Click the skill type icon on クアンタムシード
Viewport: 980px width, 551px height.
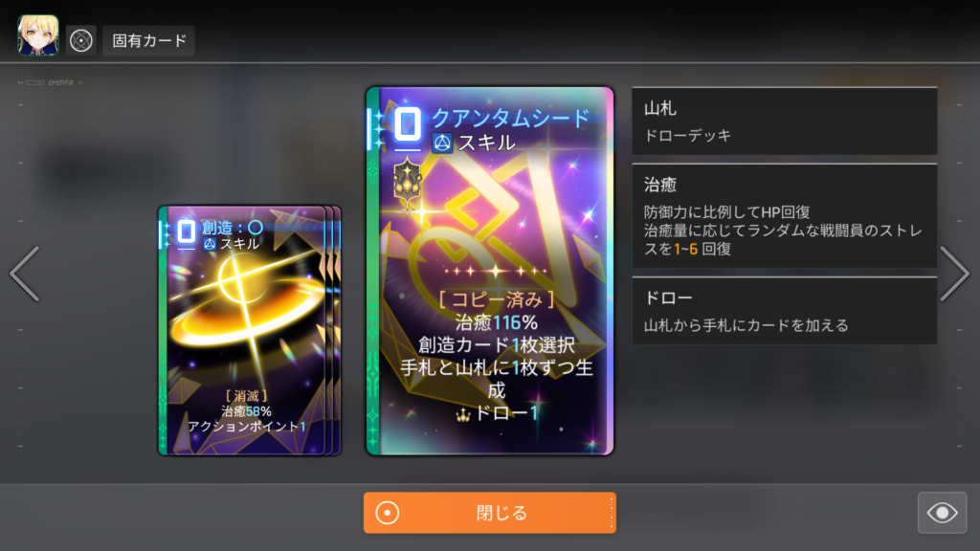point(442,143)
